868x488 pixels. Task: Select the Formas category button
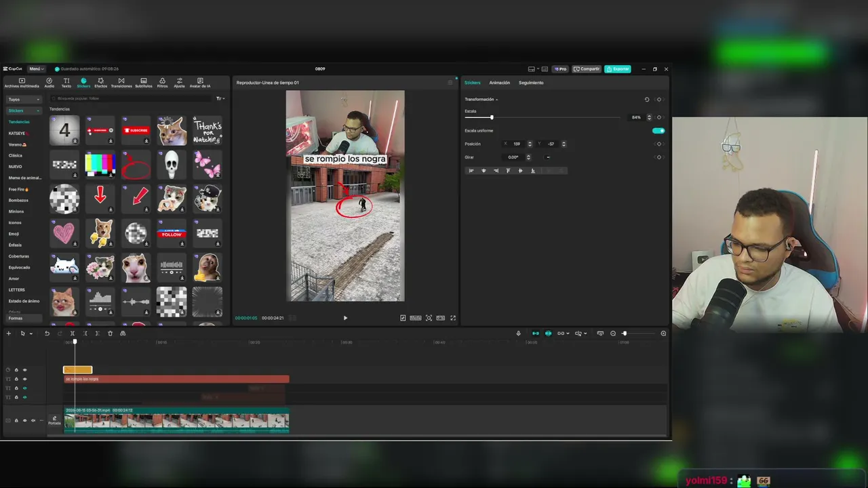[24, 318]
